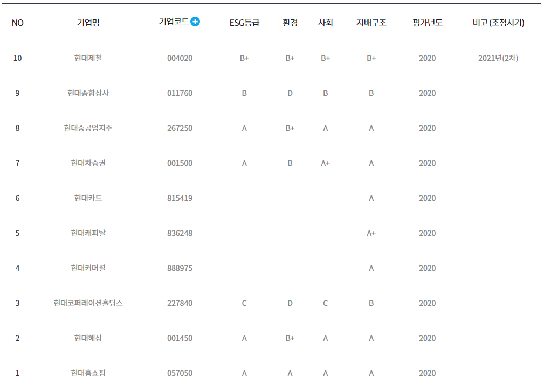Select company code 815419
Screen dimensions: 544x392
pos(180,198)
